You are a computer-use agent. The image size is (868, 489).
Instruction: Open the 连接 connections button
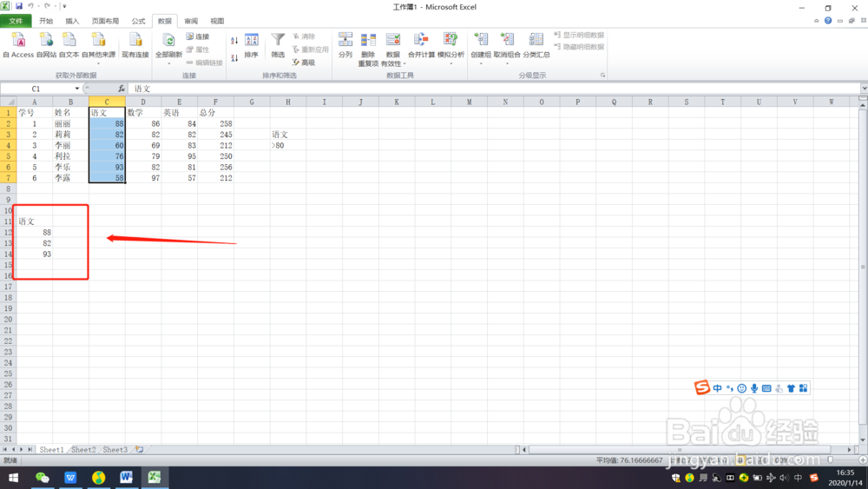tap(198, 36)
